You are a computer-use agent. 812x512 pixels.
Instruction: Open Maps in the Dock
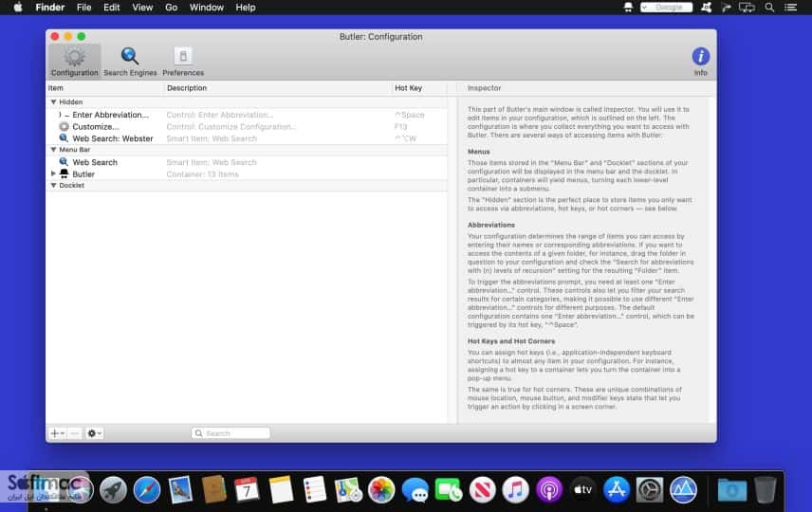(x=348, y=489)
